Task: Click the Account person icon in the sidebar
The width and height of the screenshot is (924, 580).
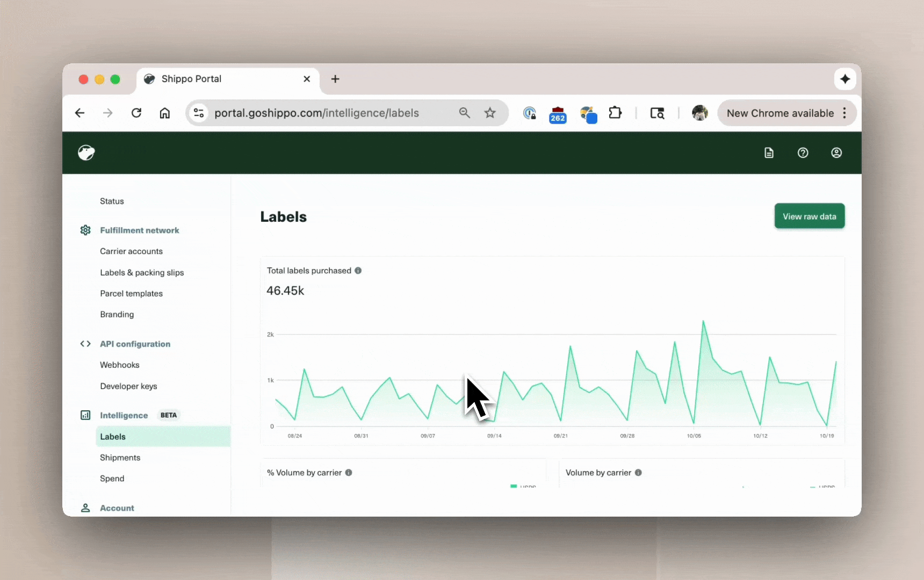Action: point(85,508)
